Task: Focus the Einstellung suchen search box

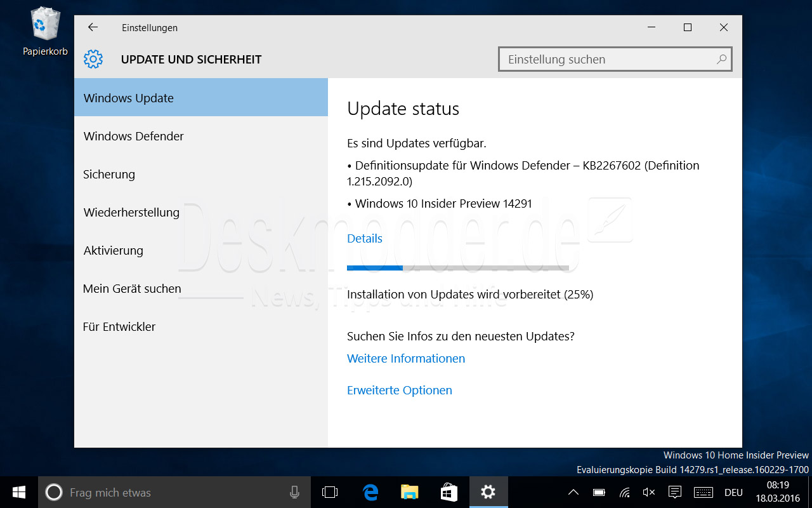Action: (x=615, y=59)
